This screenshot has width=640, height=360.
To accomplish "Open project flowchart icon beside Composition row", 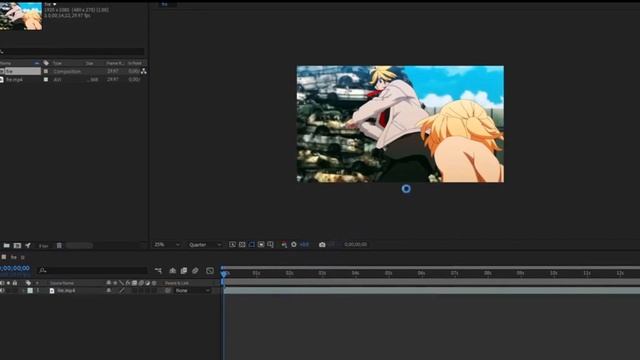I will pyautogui.click(x=144, y=71).
